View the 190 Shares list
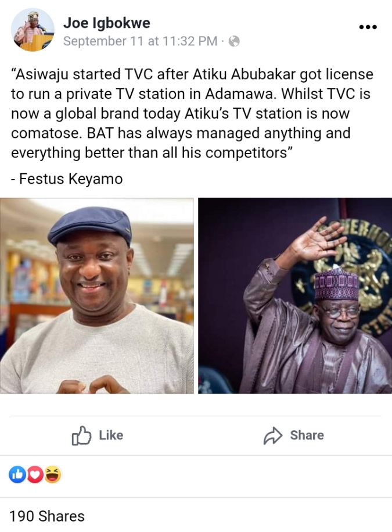 [x=47, y=516]
